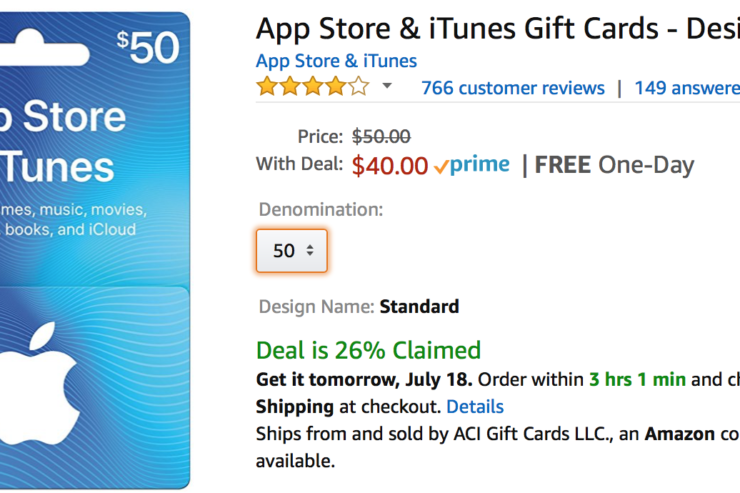Viewport: 740px width, 493px height.
Task: Click the Details shipping link
Action: (475, 407)
